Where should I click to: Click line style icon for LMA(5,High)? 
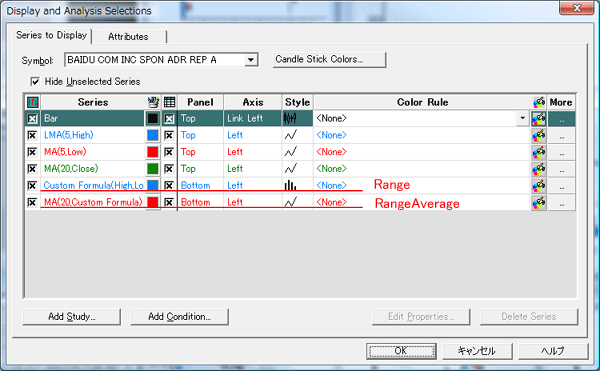click(x=290, y=135)
